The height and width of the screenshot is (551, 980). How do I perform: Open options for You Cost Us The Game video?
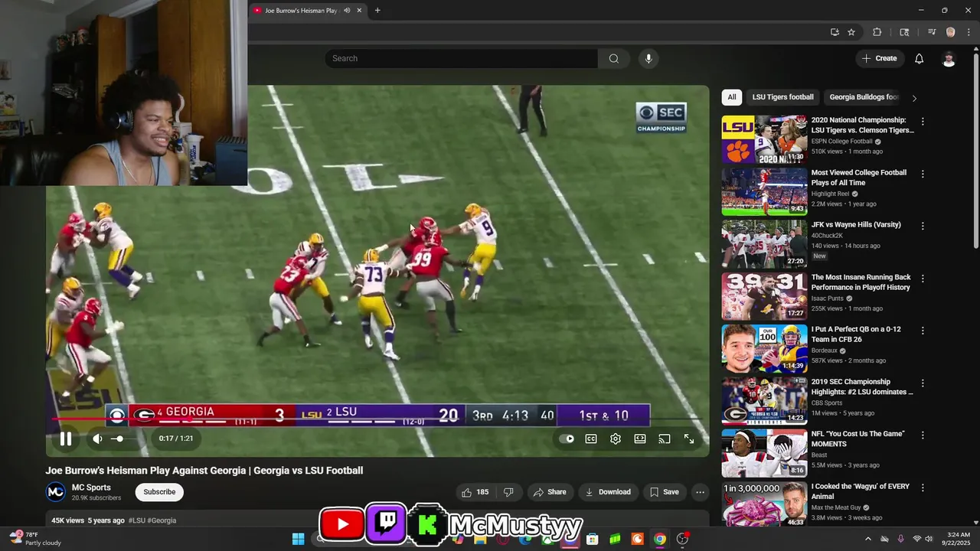click(x=923, y=435)
